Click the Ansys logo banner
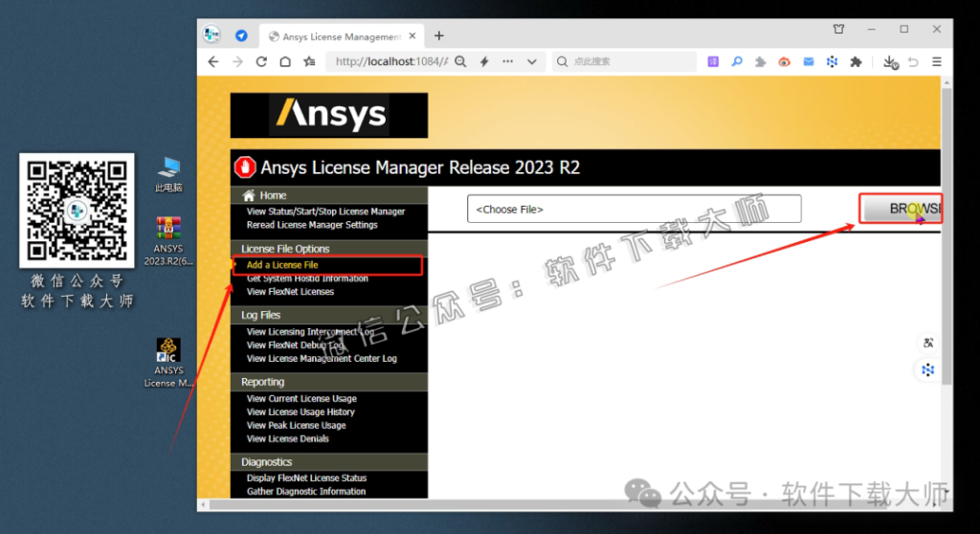Viewport: 980px width, 534px height. 329,115
